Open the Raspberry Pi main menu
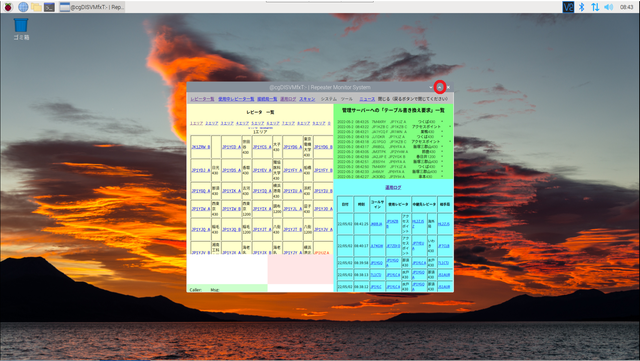This screenshot has width=640, height=361. [x=8, y=7]
